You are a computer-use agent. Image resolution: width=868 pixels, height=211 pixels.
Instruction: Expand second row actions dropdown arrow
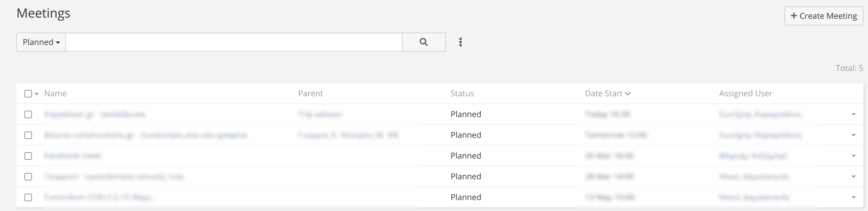click(853, 135)
